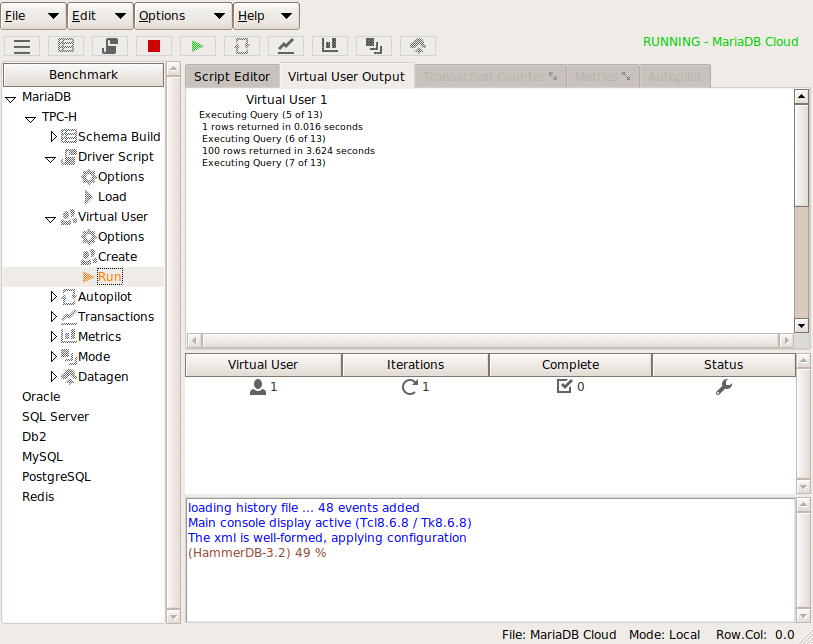Click inside the console command area

click(490, 560)
